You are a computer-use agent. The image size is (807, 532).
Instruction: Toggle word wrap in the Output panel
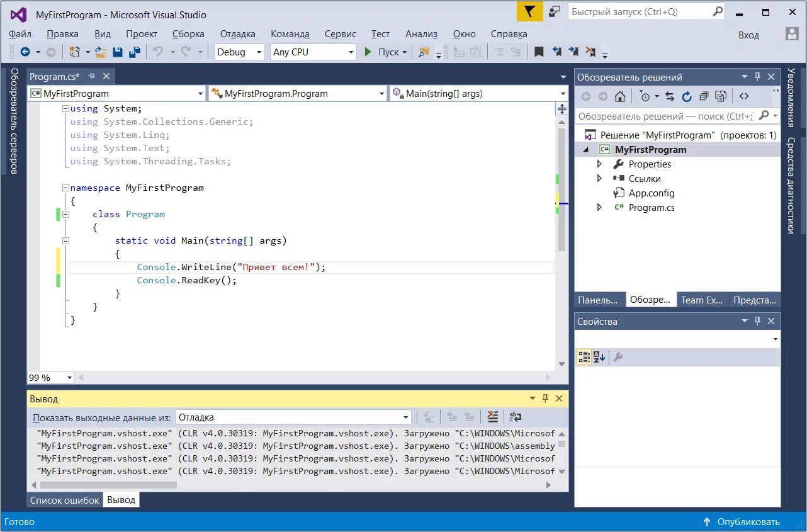coord(516,417)
